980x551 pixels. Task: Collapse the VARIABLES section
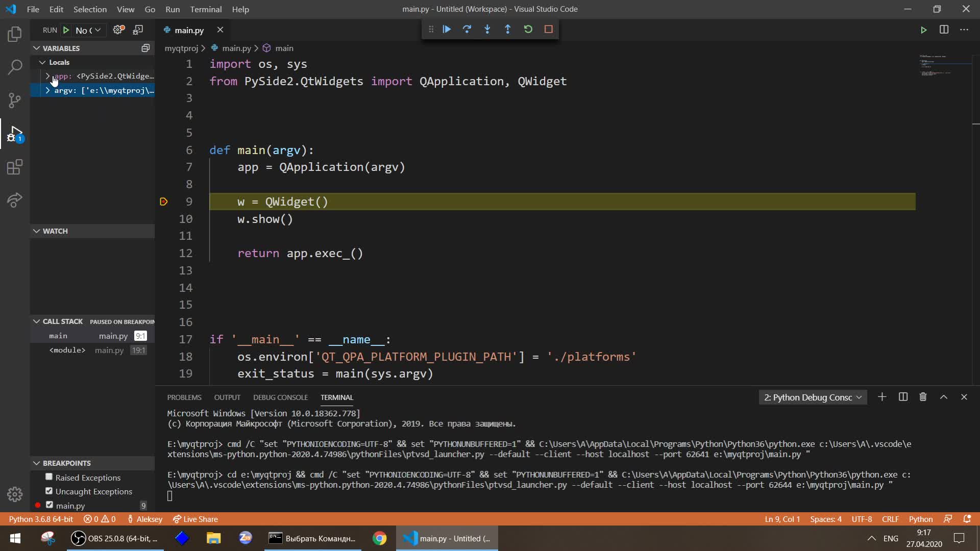[92, 48]
